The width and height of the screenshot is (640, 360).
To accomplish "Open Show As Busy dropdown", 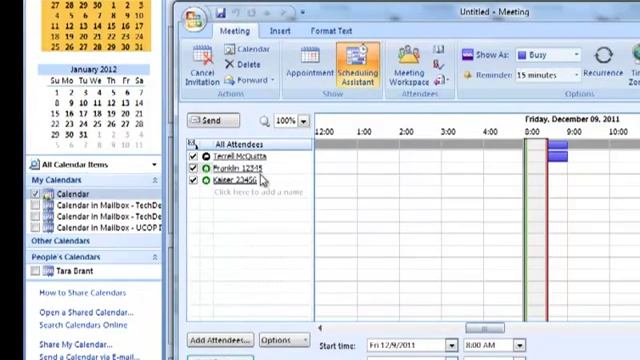I will click(x=576, y=55).
